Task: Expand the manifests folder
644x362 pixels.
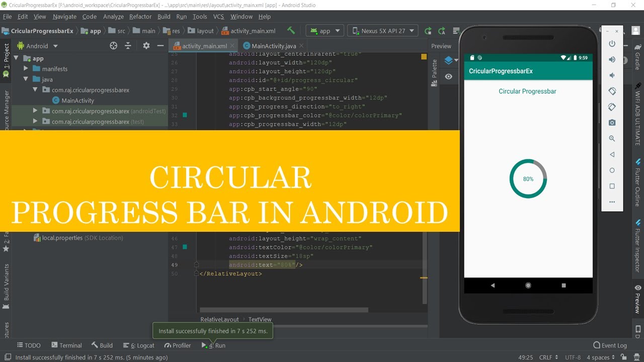Action: pyautogui.click(x=26, y=69)
